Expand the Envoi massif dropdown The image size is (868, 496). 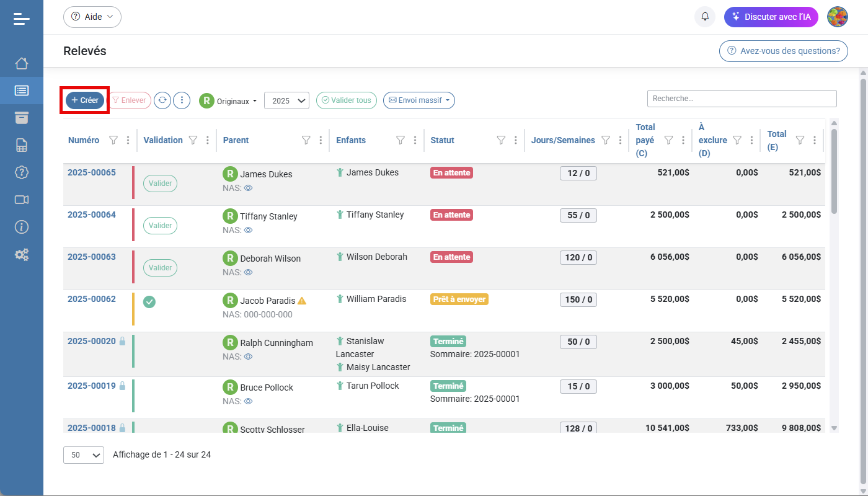click(x=419, y=100)
